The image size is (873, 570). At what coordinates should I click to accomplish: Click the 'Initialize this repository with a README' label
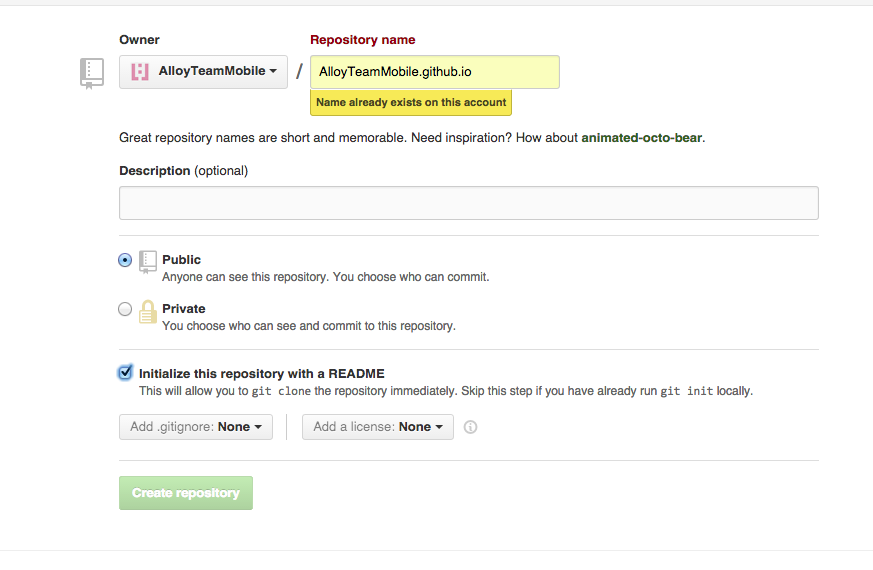[x=262, y=374]
